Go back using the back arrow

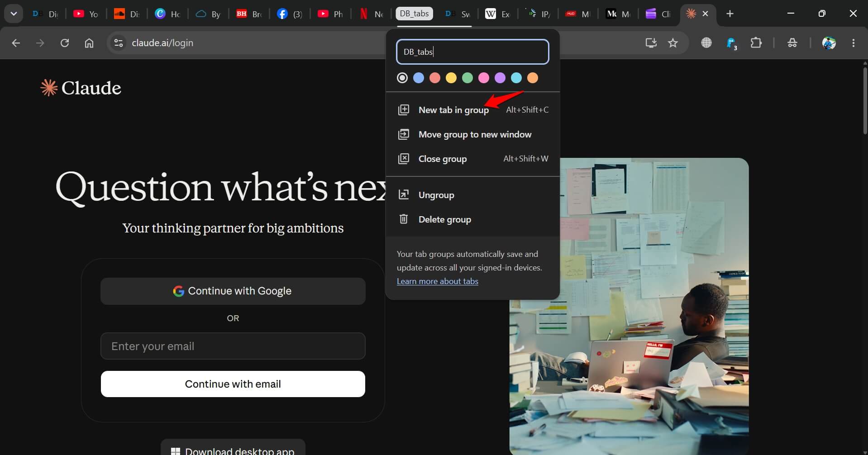16,43
